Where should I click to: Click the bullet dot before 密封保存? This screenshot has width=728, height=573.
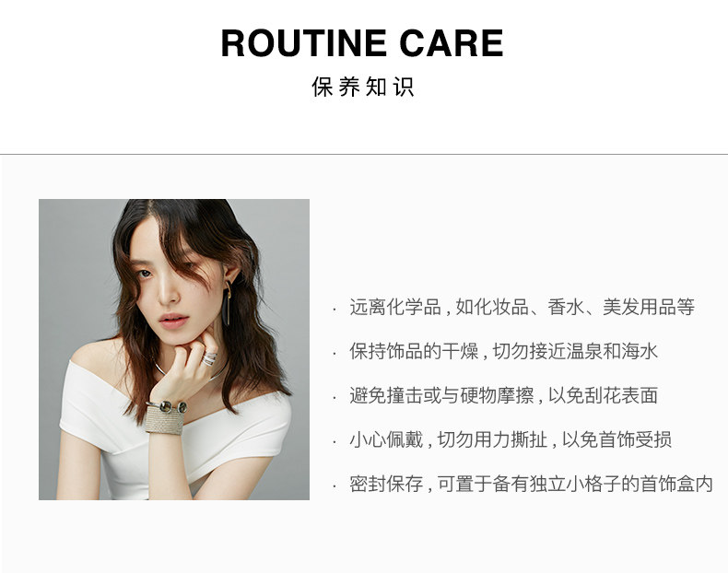(x=334, y=486)
